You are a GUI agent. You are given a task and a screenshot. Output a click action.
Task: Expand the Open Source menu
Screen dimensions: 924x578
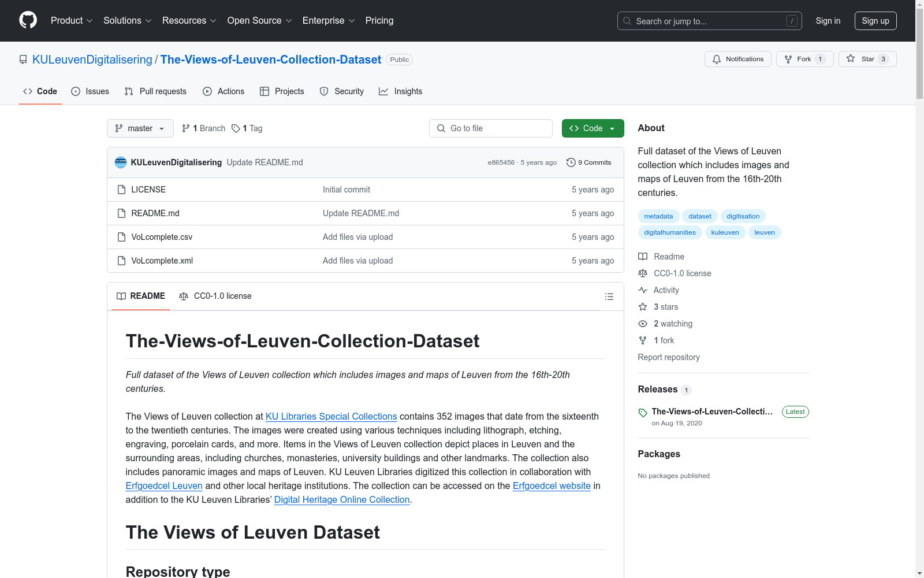(x=260, y=21)
